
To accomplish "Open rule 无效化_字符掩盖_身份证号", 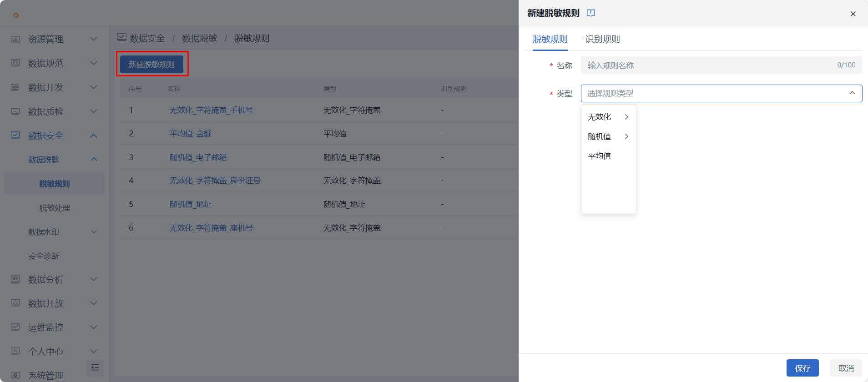I will [x=215, y=181].
